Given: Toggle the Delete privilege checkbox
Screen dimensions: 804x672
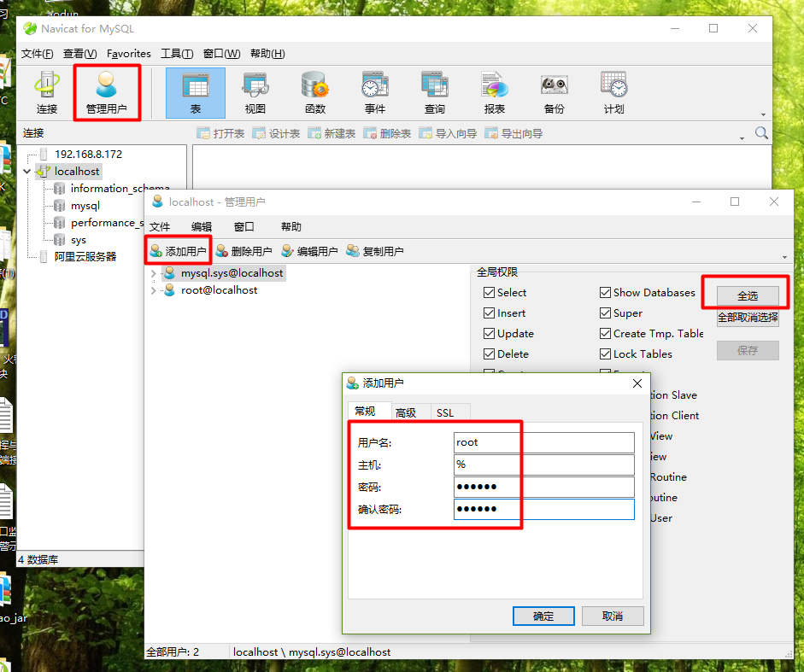Looking at the screenshot, I should (x=490, y=354).
